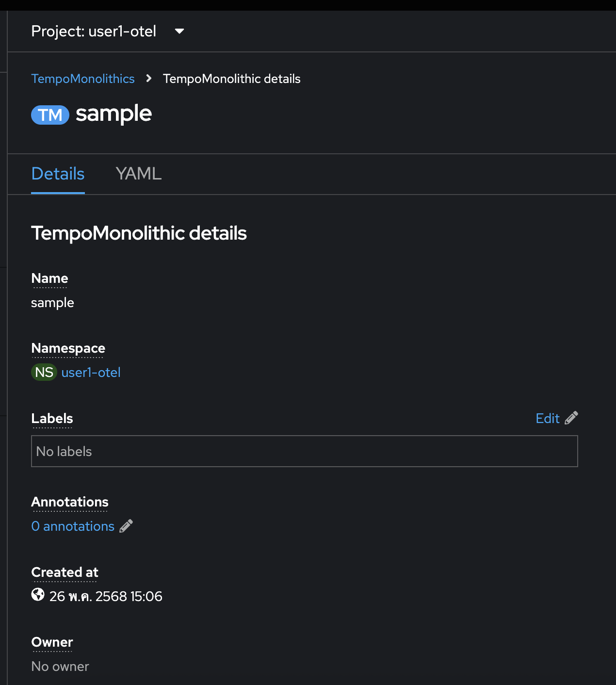The width and height of the screenshot is (616, 685).
Task: Select the Details tab
Action: (x=58, y=174)
